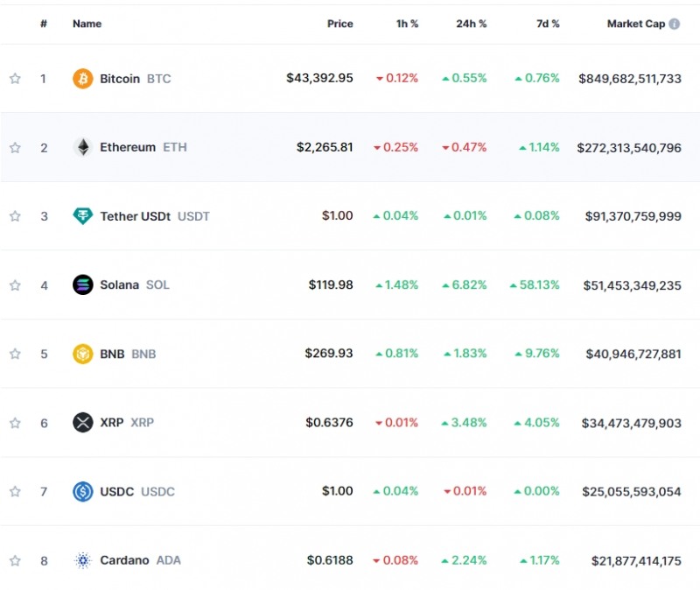The height and width of the screenshot is (590, 700).
Task: Click the BTC ticker label
Action: 157,78
